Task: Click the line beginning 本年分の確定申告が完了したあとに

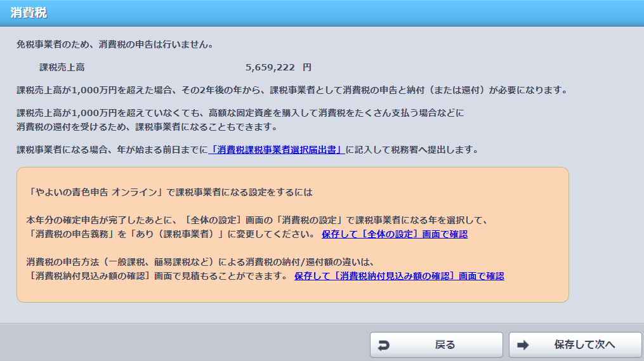Action: tap(258, 220)
